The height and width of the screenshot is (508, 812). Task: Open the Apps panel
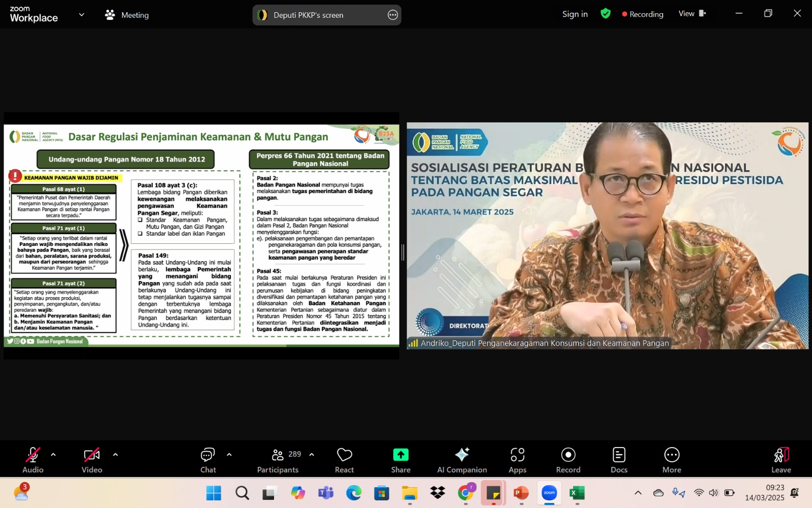[517, 460]
